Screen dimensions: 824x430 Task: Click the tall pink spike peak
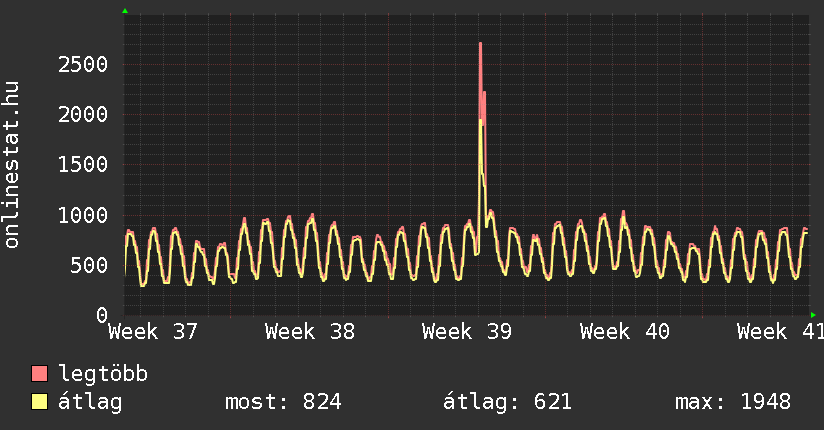click(480, 44)
